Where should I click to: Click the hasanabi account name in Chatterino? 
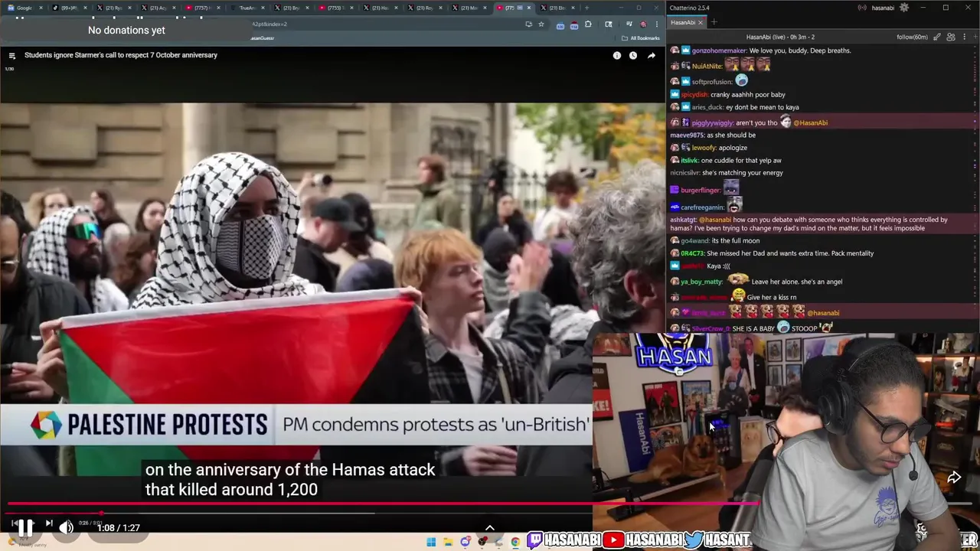(x=883, y=8)
